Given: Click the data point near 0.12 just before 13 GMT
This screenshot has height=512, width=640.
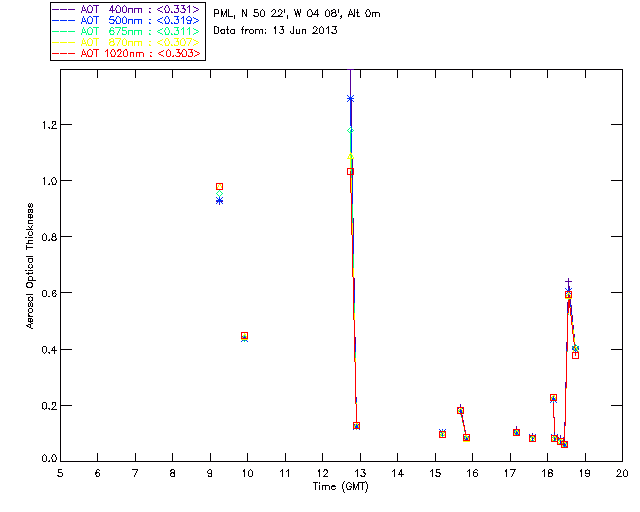Looking at the screenshot, I should (x=356, y=426).
